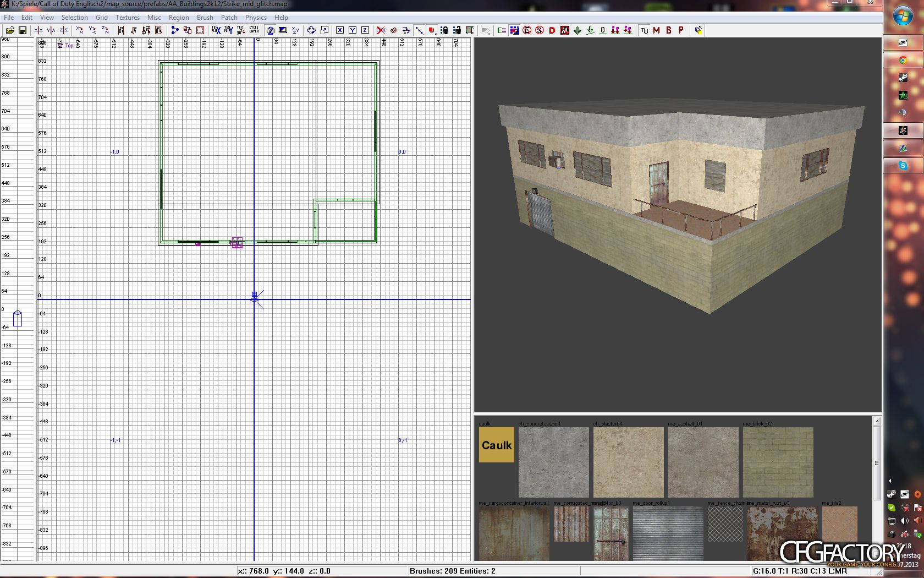Click the blue triangle vertex tool icon

[x=175, y=30]
